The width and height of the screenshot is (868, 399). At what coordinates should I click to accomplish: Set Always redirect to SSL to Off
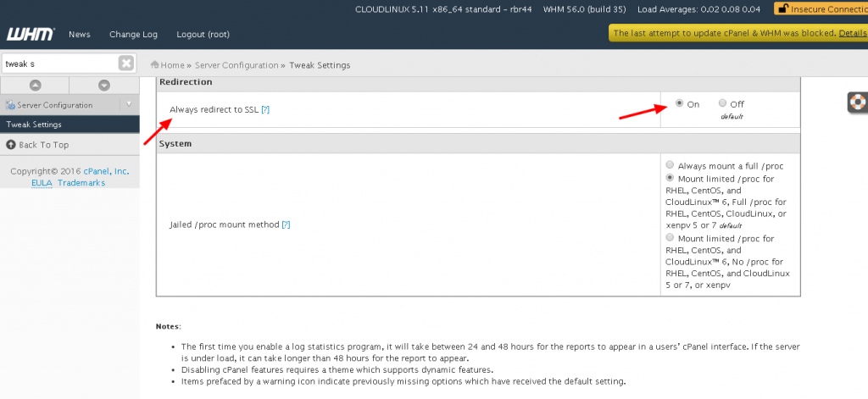pos(722,103)
